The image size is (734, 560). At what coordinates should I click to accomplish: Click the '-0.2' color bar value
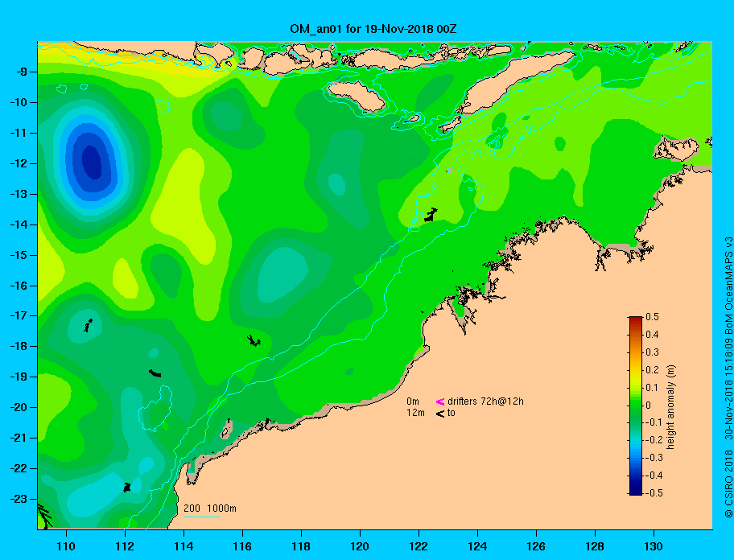654,440
